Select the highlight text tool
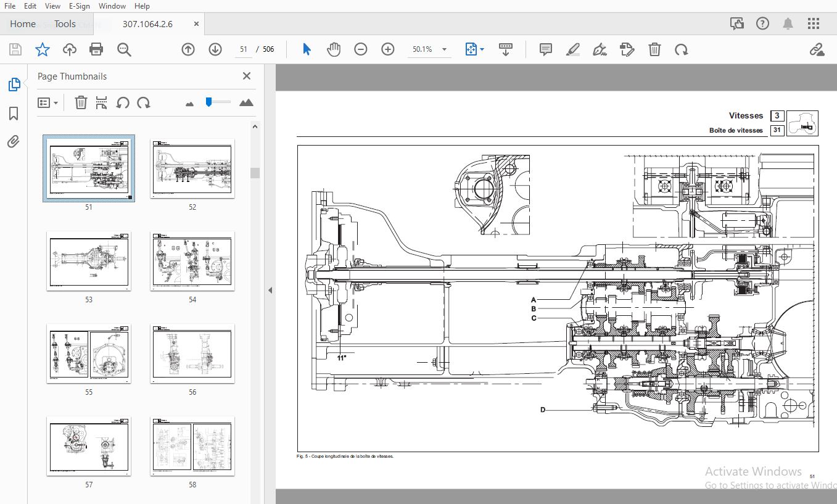The height and width of the screenshot is (504, 837). coord(573,49)
